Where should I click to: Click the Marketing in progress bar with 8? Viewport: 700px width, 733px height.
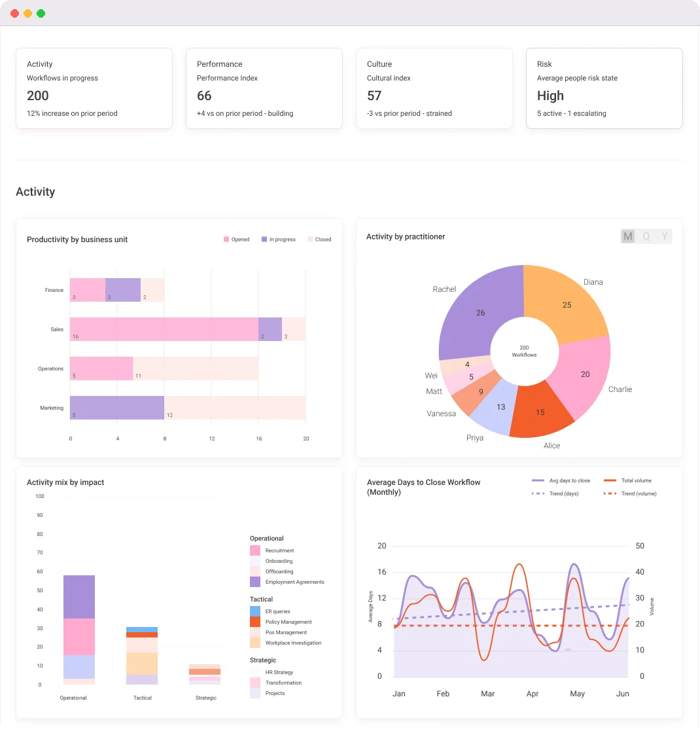coord(117,408)
